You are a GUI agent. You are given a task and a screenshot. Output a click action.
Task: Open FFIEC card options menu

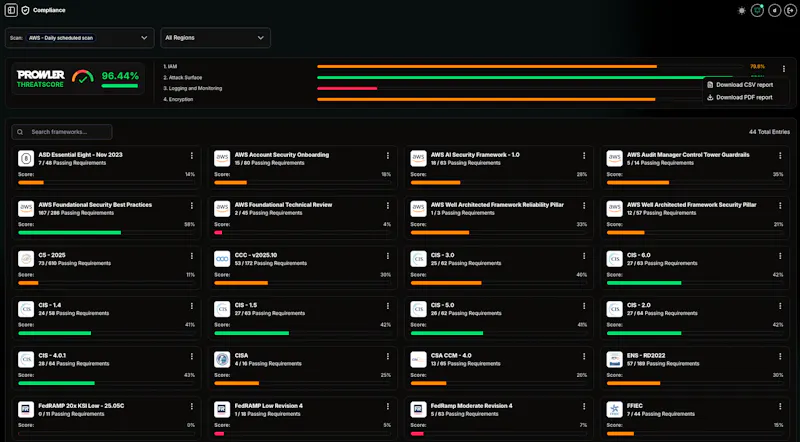(x=780, y=407)
